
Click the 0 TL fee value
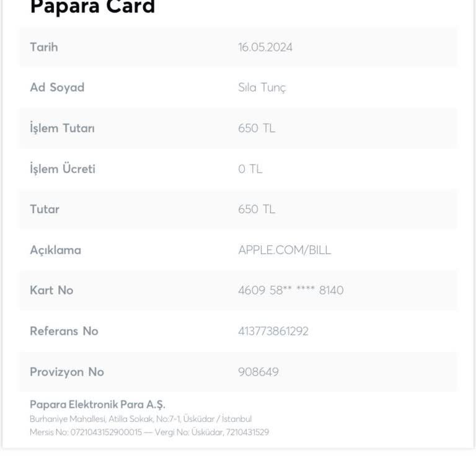(250, 169)
